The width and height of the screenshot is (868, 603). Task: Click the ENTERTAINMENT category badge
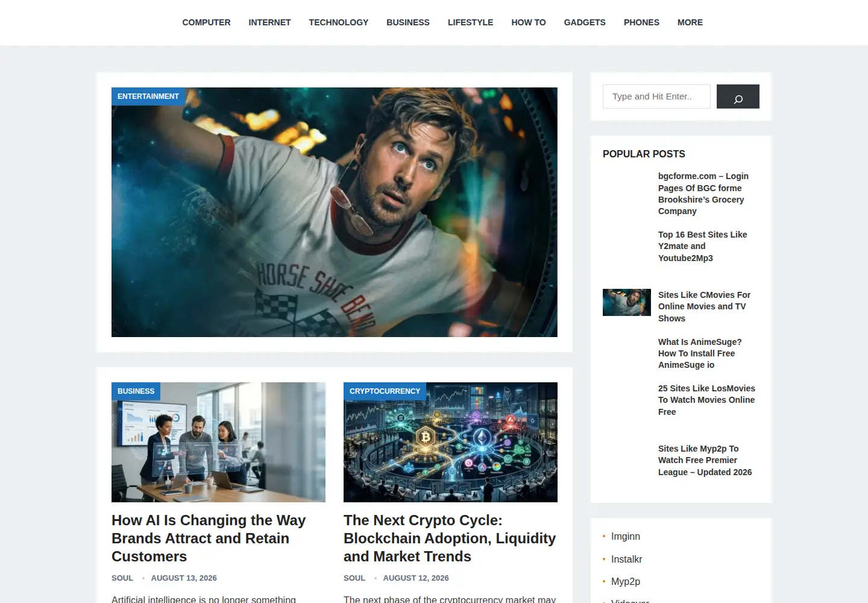click(x=148, y=96)
